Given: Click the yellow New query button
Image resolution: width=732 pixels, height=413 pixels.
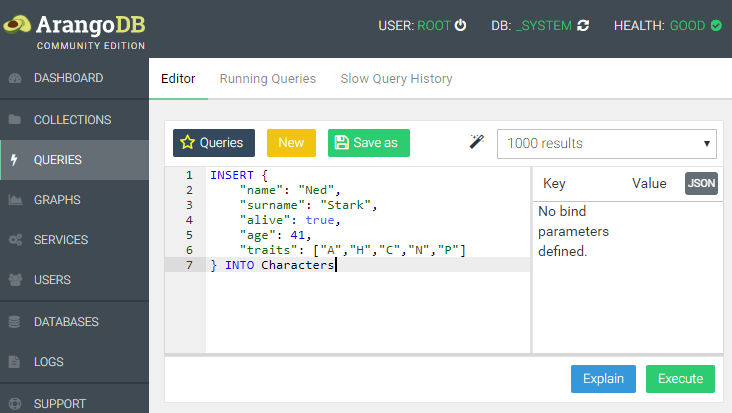Looking at the screenshot, I should tap(291, 143).
